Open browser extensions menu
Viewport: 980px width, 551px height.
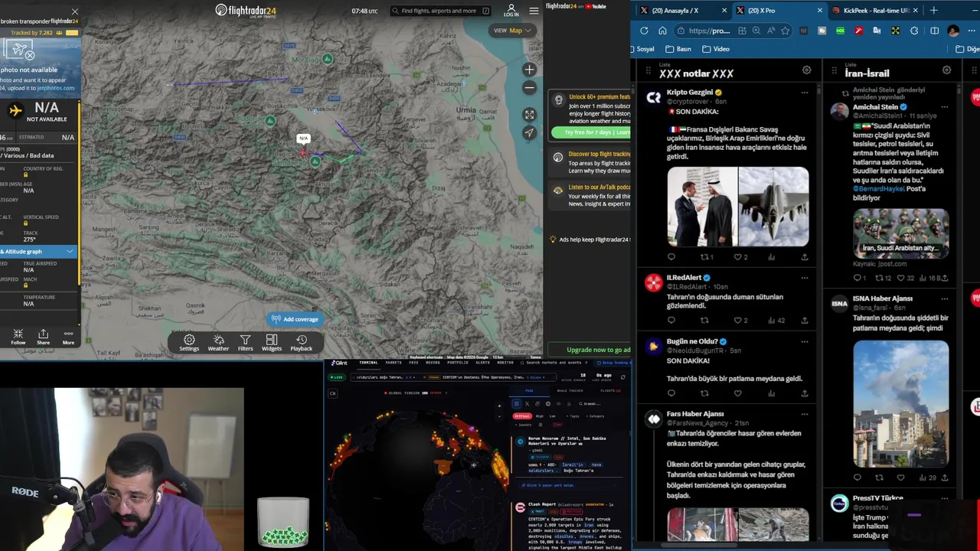(914, 31)
